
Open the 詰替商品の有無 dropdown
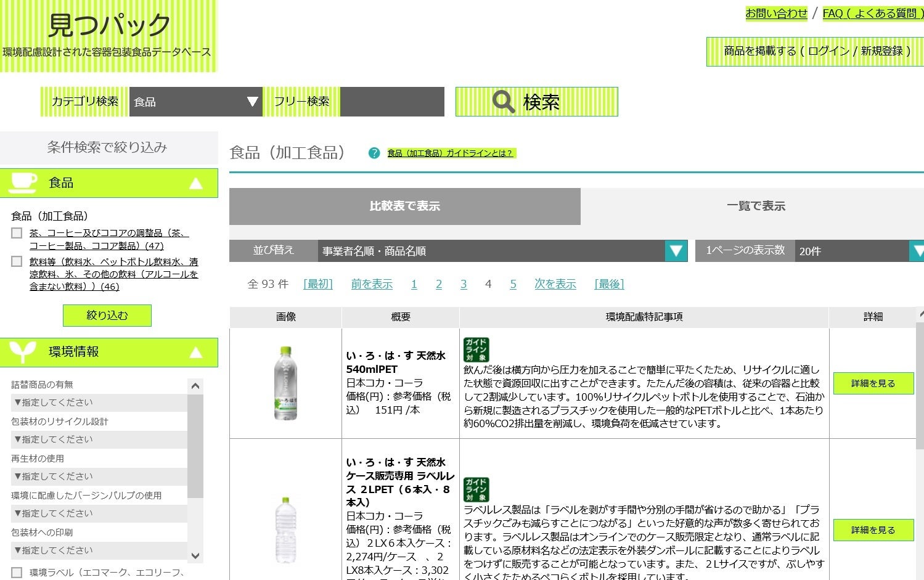[x=99, y=402]
